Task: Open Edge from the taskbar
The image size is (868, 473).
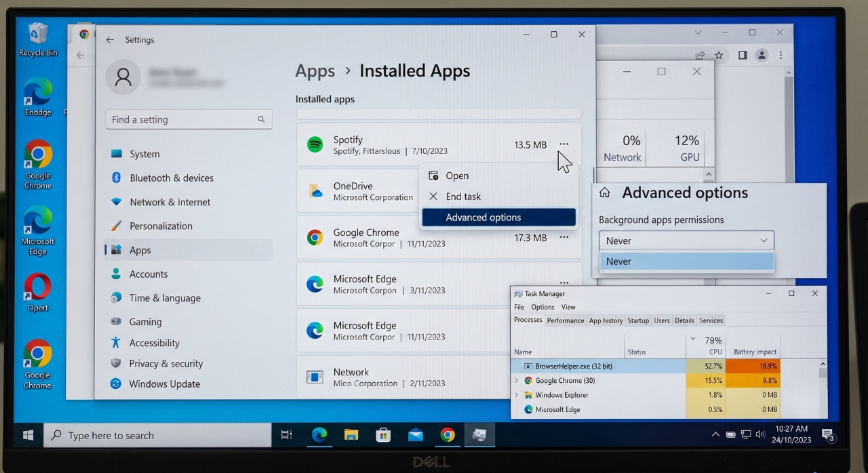Action: coord(319,435)
